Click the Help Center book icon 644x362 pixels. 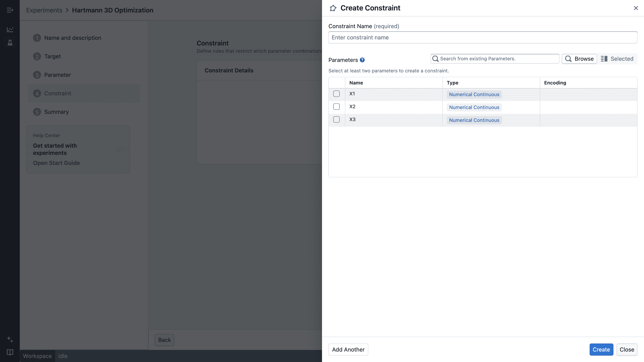tap(120, 149)
